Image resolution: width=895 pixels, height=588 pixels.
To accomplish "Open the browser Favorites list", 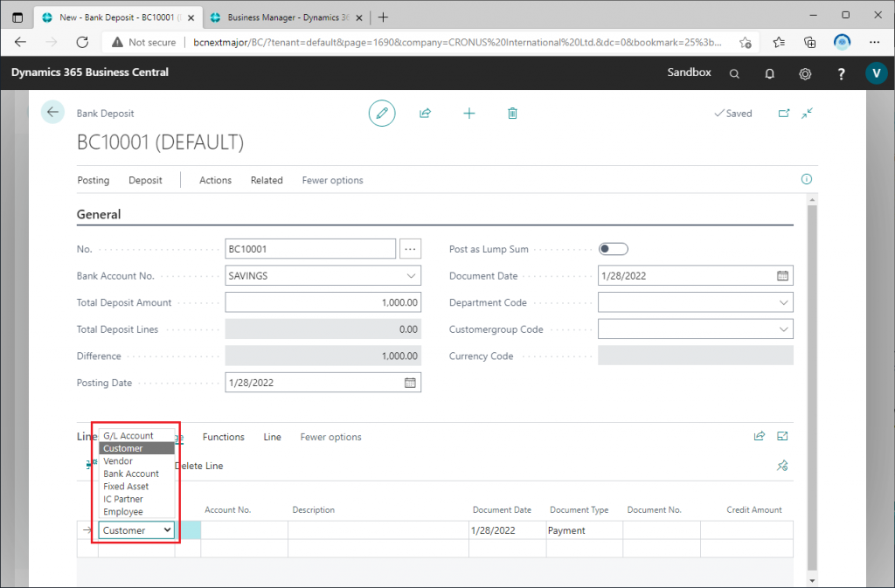I will click(x=779, y=42).
